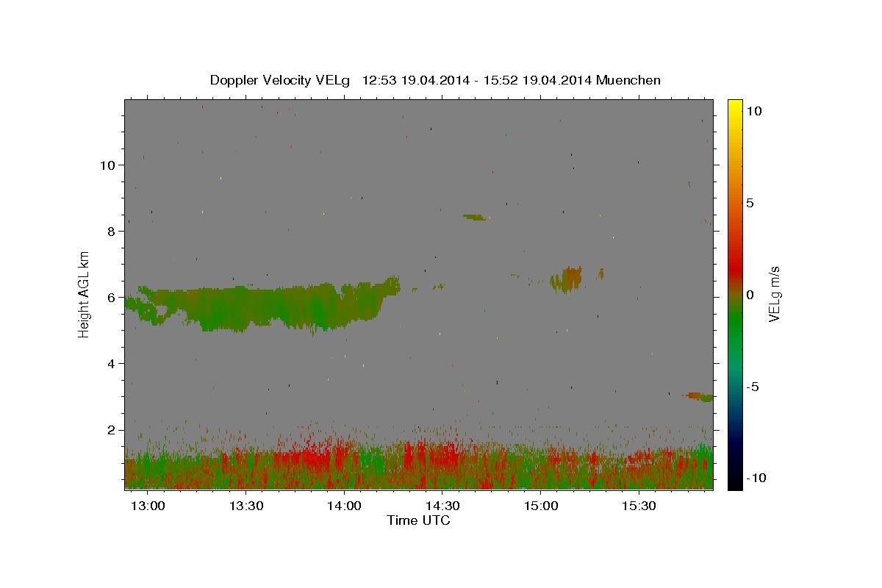Click the small brown cloud patch after 15:00
Screen dimensions: 882x588
point(567,279)
